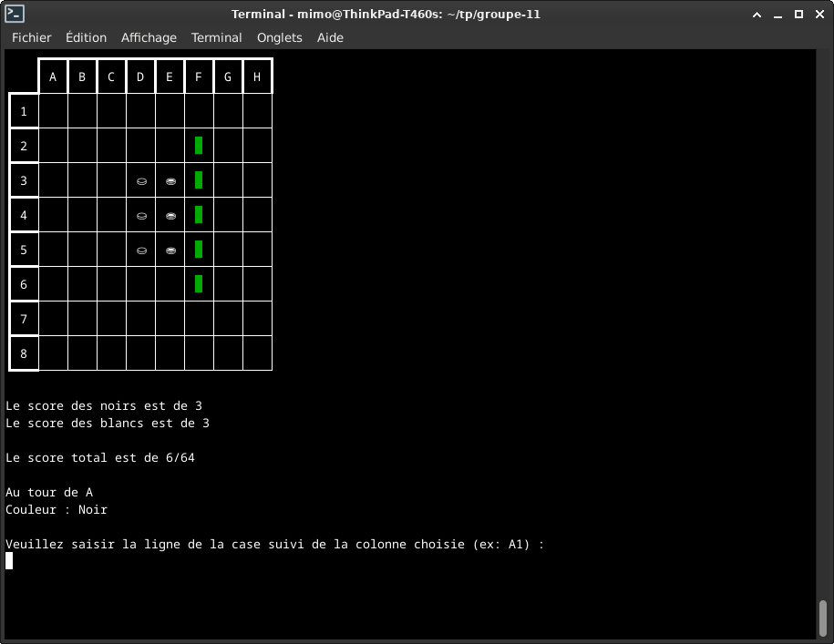Roll up the window with the arrow button
834x644 pixels.
(x=757, y=14)
